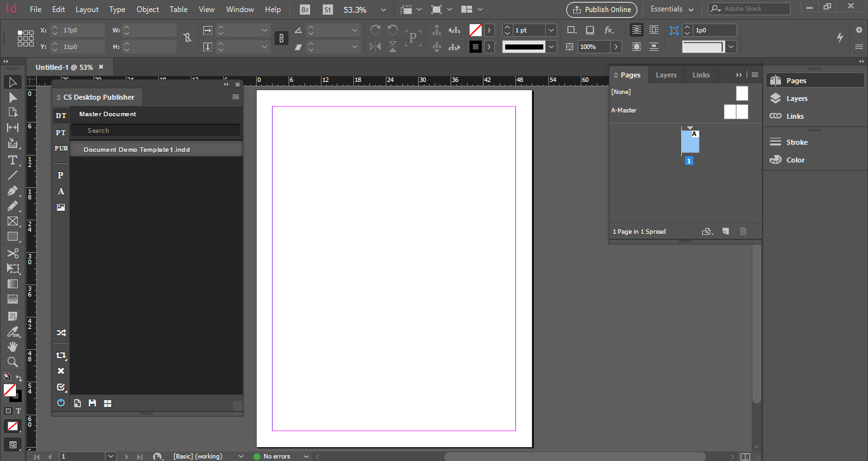Screen dimensions: 868x461
Task: Switch to the Links tab
Action: click(701, 75)
